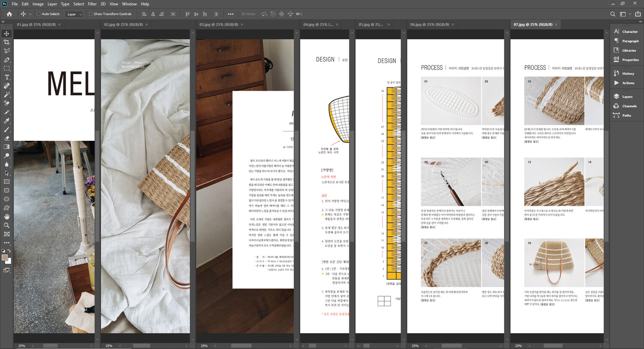Choose the Eraser tool
The width and height of the screenshot is (644, 349).
(x=6, y=138)
